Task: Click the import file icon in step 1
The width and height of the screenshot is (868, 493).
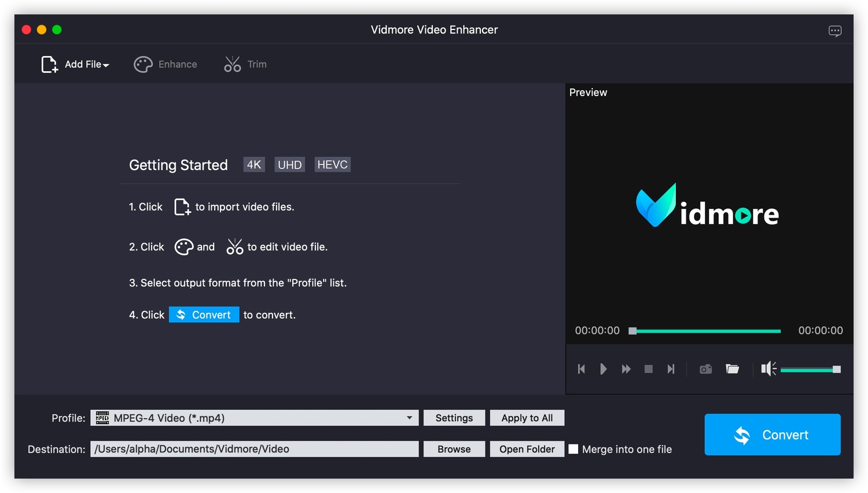Action: tap(182, 207)
